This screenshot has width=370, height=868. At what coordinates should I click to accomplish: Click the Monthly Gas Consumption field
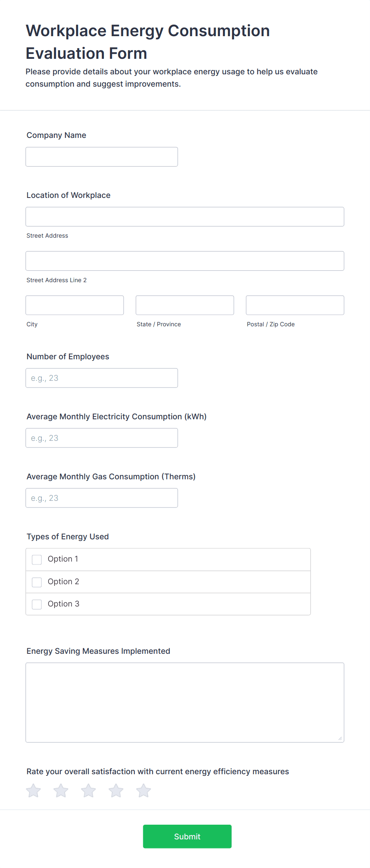[102, 498]
